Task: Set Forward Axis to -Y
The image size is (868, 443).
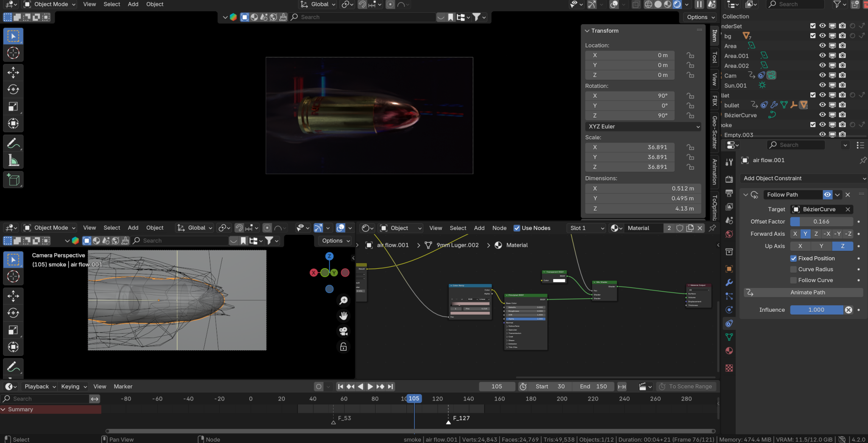Action: tap(837, 234)
